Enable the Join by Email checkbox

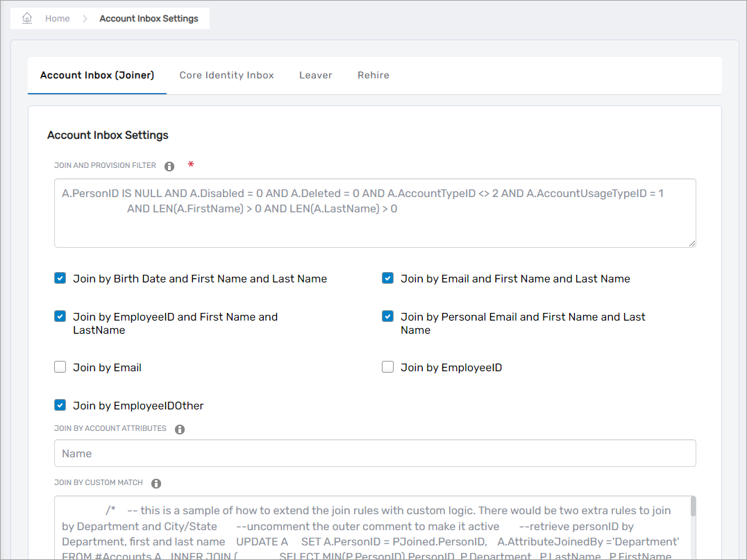tap(60, 367)
